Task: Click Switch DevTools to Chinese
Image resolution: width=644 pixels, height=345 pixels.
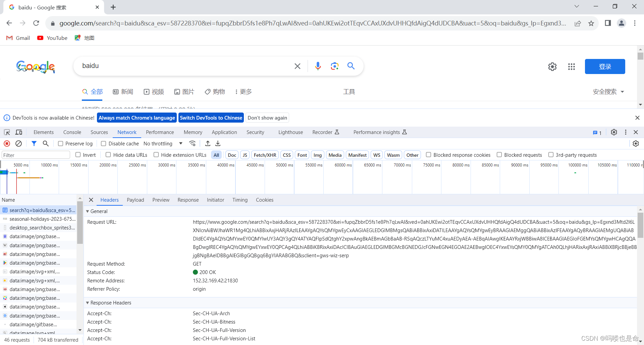Action: point(211,118)
